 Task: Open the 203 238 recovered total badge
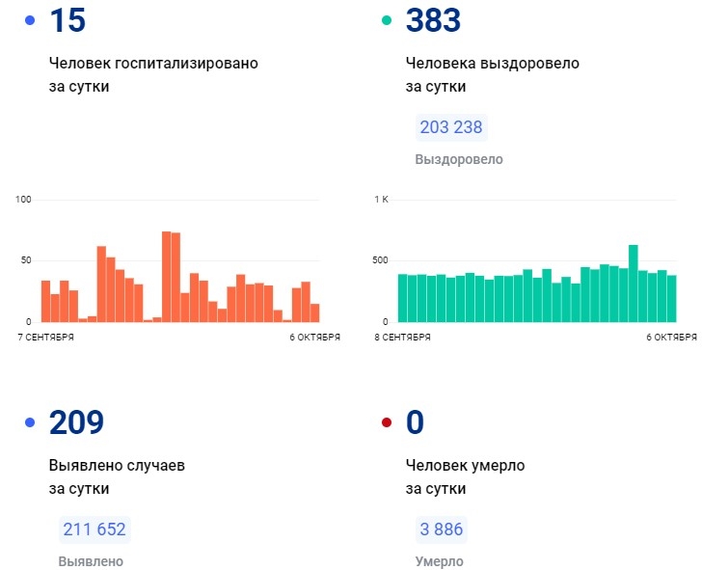[451, 127]
